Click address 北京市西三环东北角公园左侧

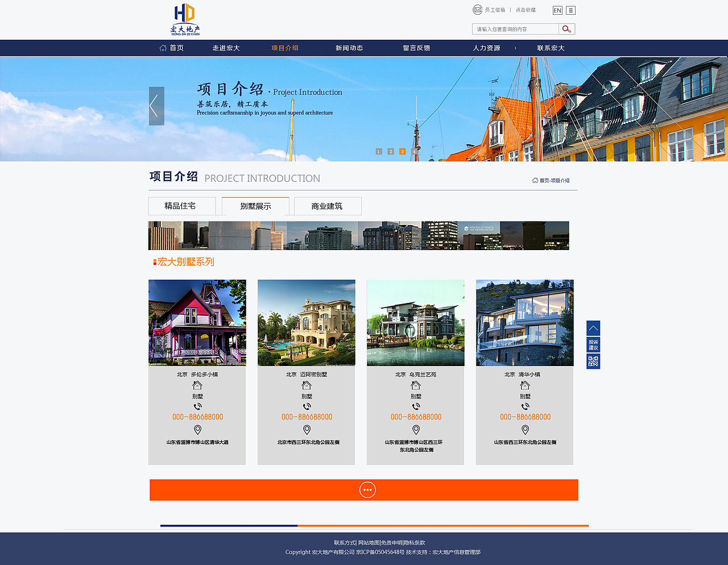click(308, 442)
